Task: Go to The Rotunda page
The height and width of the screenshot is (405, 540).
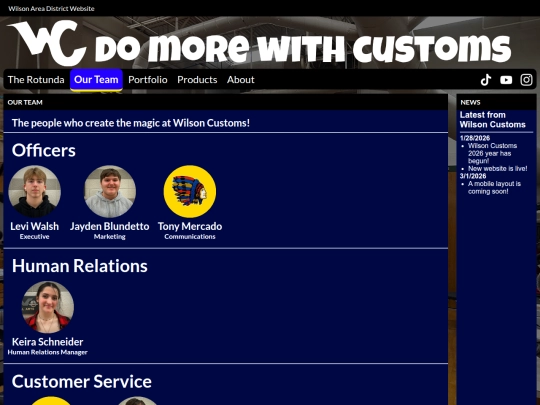Action: [x=36, y=80]
